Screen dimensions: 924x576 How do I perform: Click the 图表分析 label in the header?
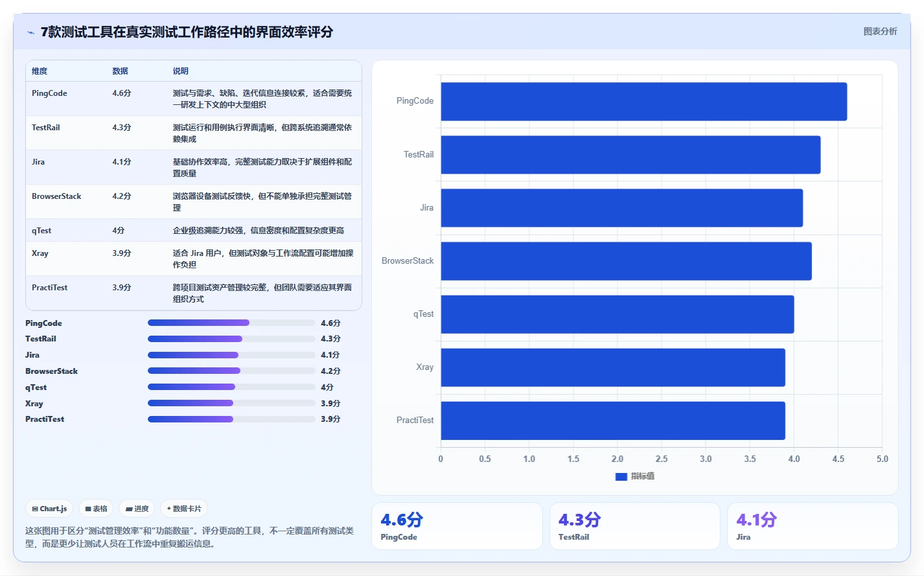point(880,31)
